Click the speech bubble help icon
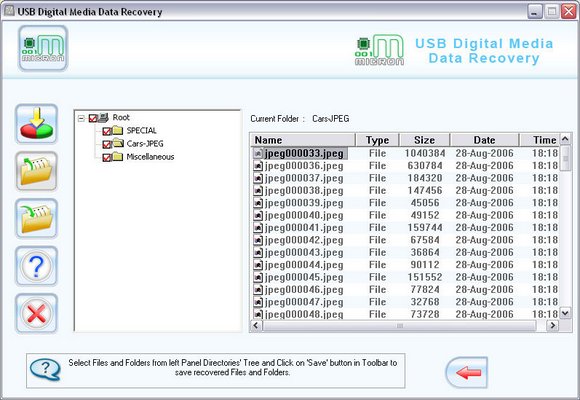The height and width of the screenshot is (400, 580). [x=45, y=369]
